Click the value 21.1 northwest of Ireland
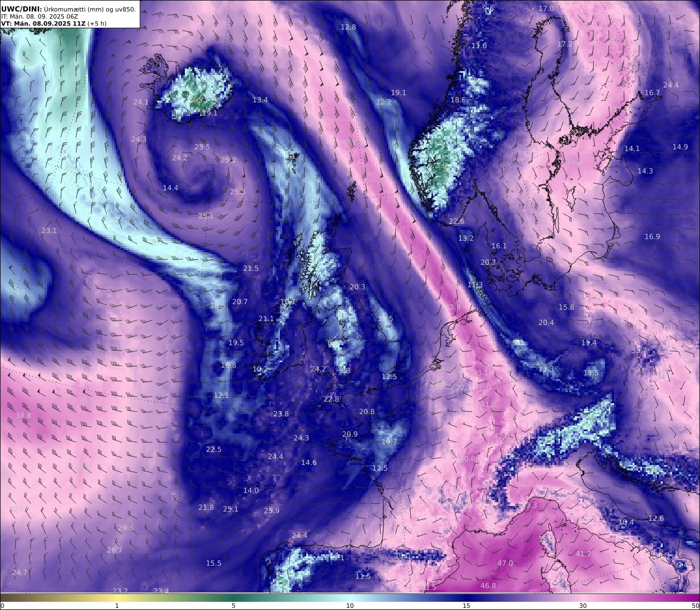This screenshot has width=700, height=610. (266, 318)
